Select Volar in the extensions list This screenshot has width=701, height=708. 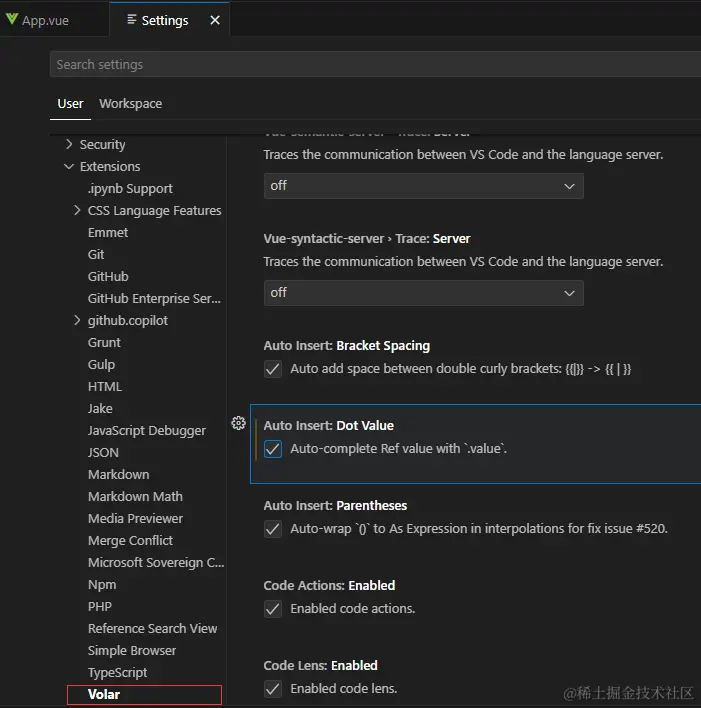[x=104, y=694]
